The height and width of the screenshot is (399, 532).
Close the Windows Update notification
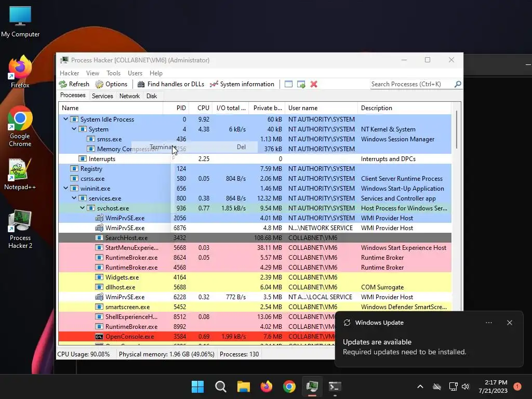click(x=510, y=323)
